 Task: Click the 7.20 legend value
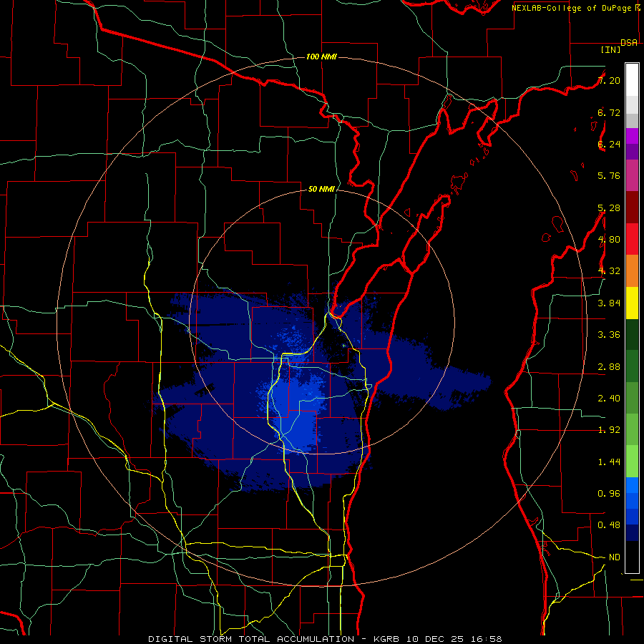click(609, 80)
